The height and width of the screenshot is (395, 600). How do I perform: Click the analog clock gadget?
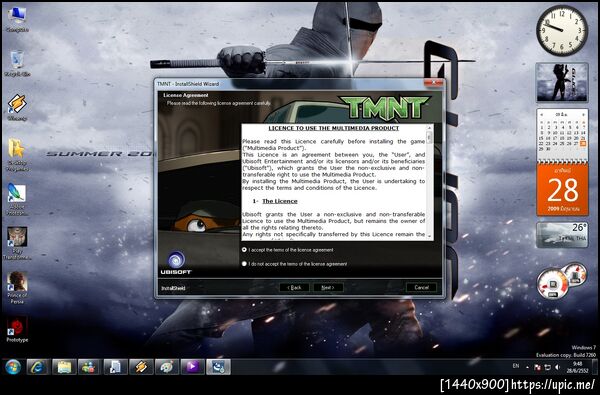pyautogui.click(x=562, y=31)
